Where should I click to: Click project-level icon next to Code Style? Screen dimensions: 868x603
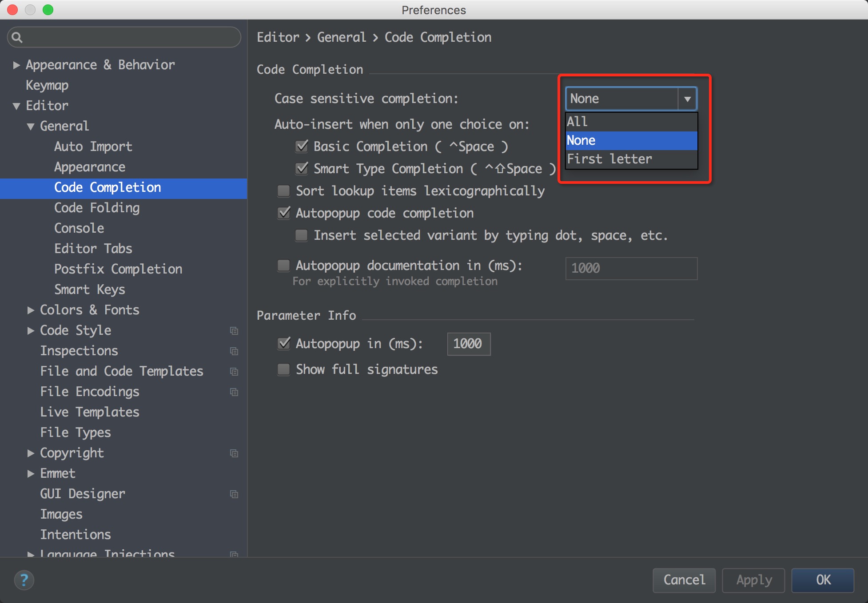coord(234,330)
